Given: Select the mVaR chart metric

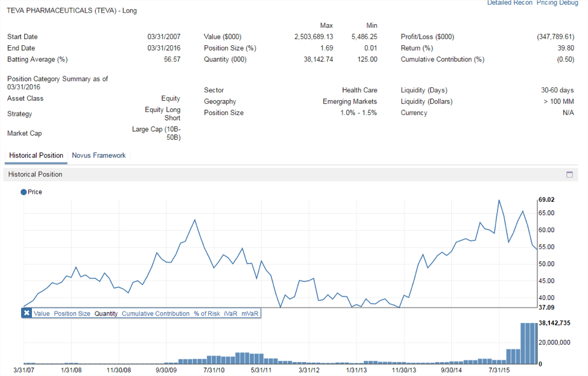Looking at the screenshot, I should coord(250,314).
